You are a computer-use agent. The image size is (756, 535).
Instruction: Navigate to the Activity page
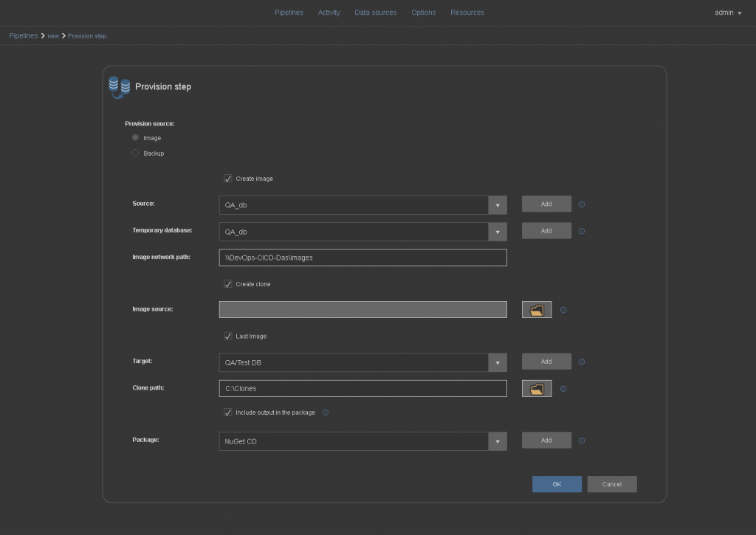tap(329, 13)
